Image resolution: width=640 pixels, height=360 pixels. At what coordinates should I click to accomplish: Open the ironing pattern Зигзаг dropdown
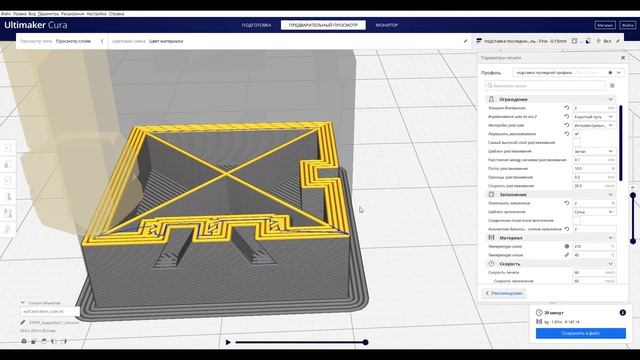tap(594, 151)
